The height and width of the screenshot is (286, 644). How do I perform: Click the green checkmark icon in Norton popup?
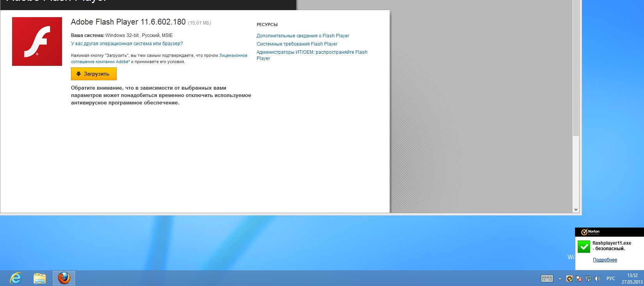coord(584,247)
